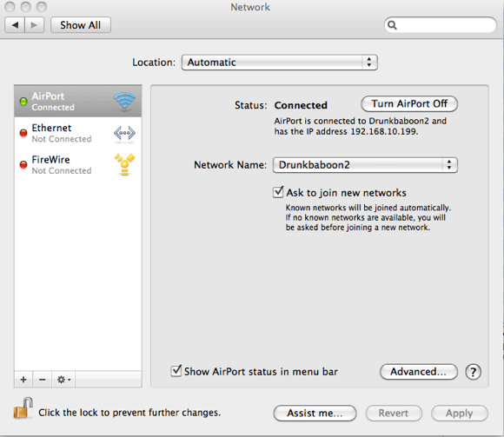Screen dimensions: 504x437
Task: Open the Network Name dropdown
Action: pos(365,165)
